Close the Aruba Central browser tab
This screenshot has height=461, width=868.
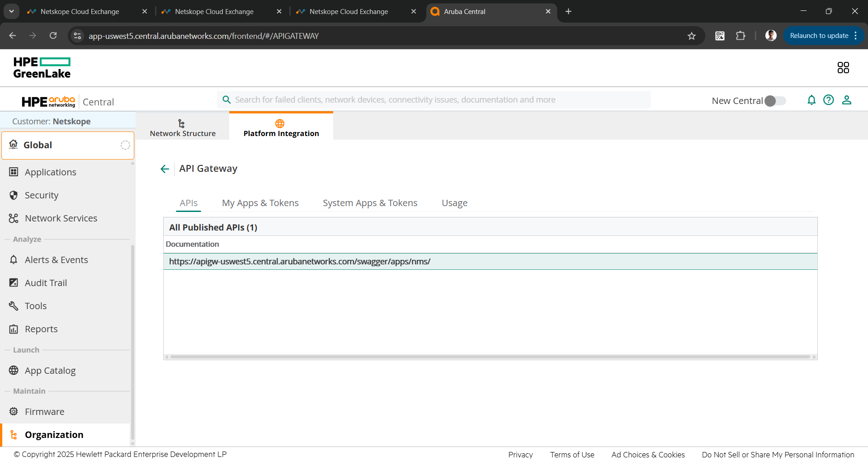point(548,11)
